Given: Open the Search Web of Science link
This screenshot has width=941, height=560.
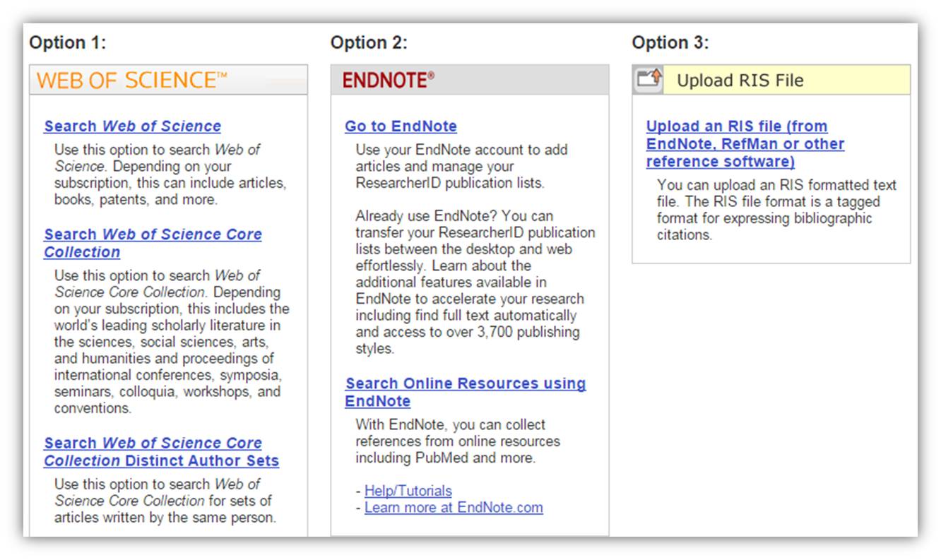Looking at the screenshot, I should (132, 126).
